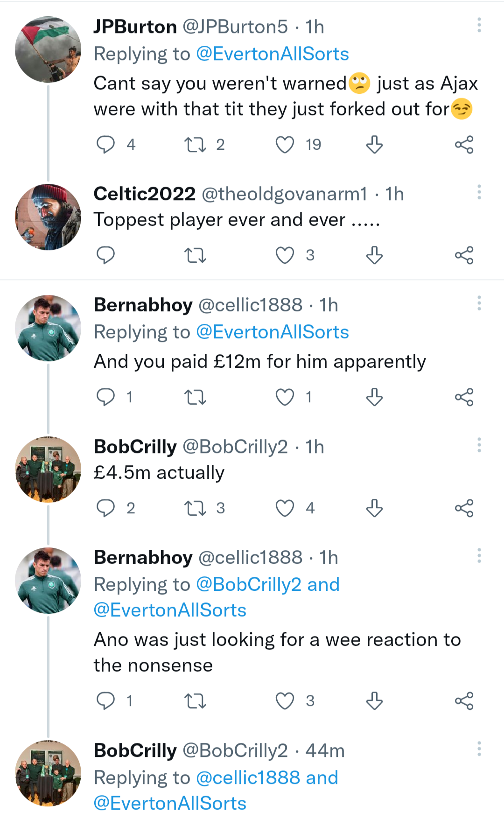Share the Celtic2022 tweet
504x819 pixels.
click(x=464, y=255)
